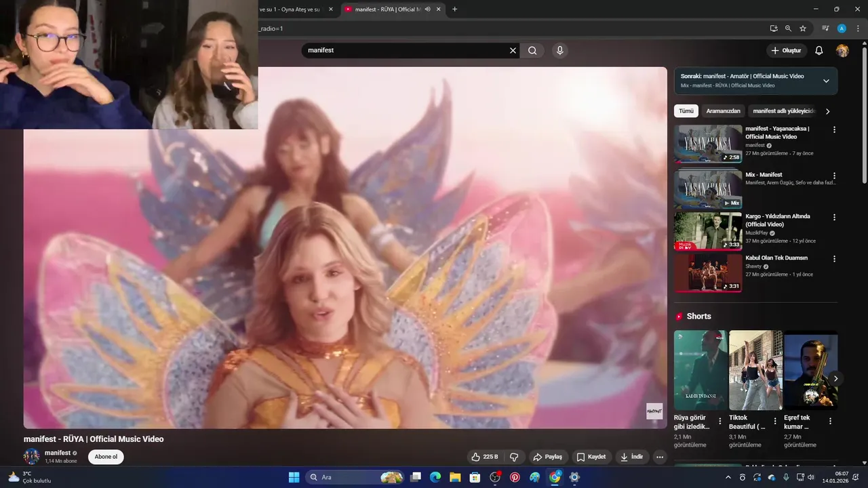
Task: Subscribe with the Abone ol button
Action: coord(106,457)
